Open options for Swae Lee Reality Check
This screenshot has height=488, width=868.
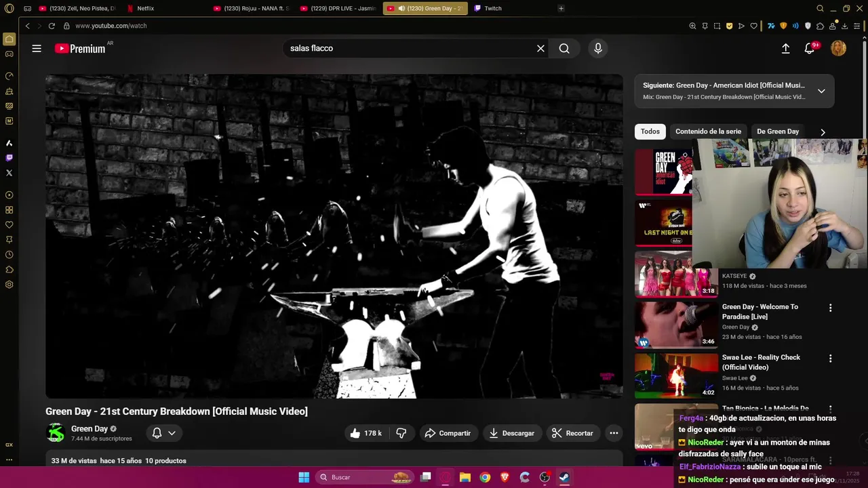click(830, 359)
